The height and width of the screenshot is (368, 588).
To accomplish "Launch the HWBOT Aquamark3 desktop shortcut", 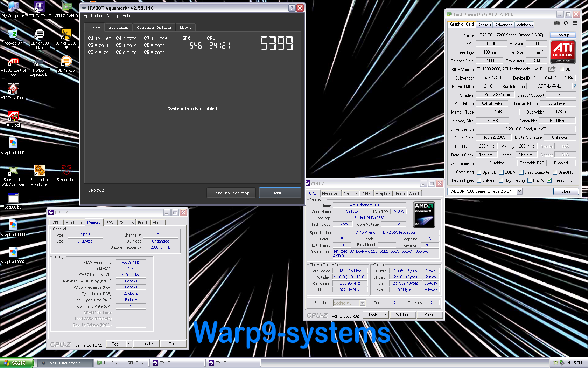I will coord(40,67).
